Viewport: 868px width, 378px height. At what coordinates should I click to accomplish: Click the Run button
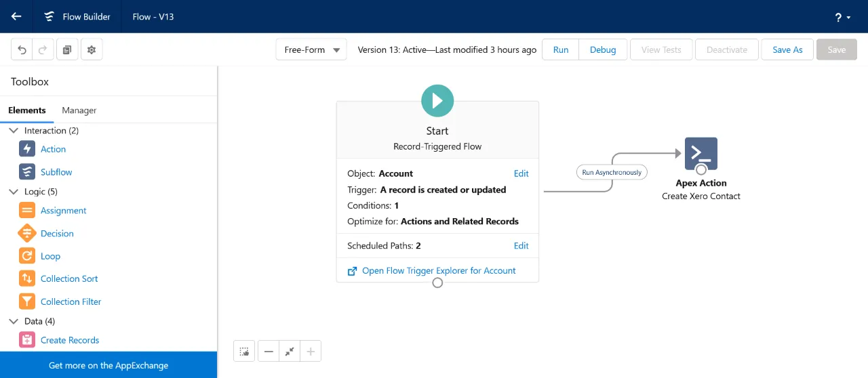[x=561, y=49]
